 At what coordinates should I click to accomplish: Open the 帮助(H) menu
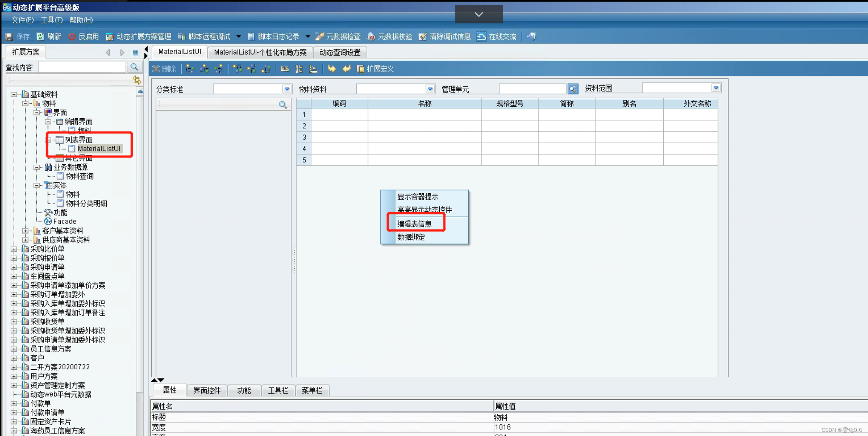point(81,20)
